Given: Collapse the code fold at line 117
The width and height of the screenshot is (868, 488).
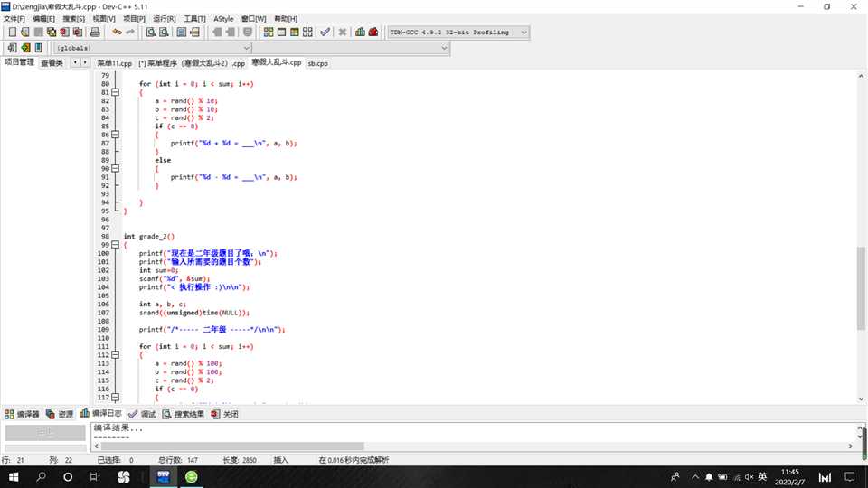Looking at the screenshot, I should pyautogui.click(x=115, y=398).
